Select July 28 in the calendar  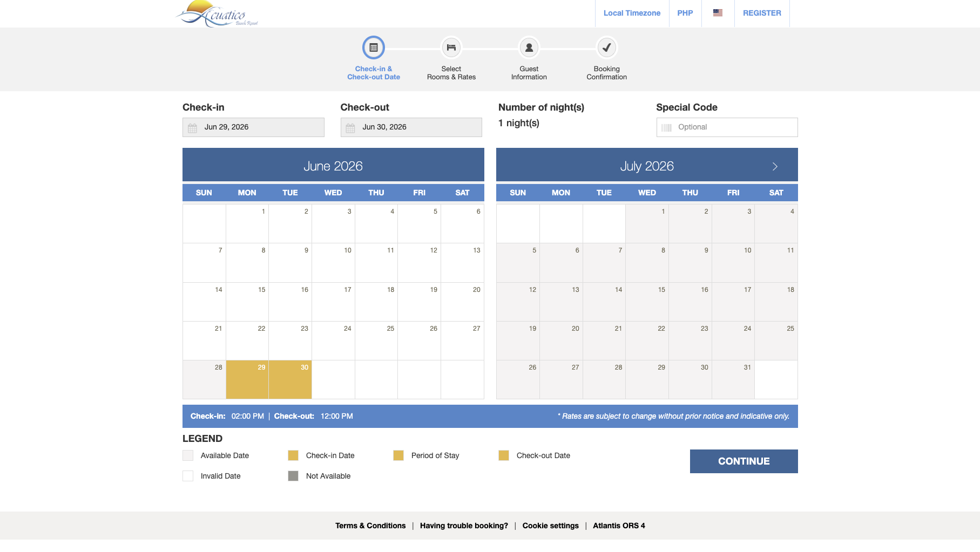tap(604, 380)
